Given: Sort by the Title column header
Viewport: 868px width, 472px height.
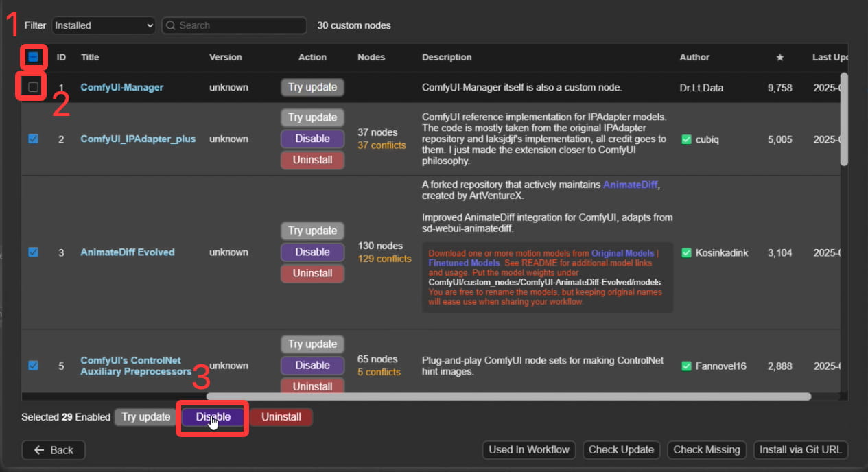Looking at the screenshot, I should pos(90,57).
